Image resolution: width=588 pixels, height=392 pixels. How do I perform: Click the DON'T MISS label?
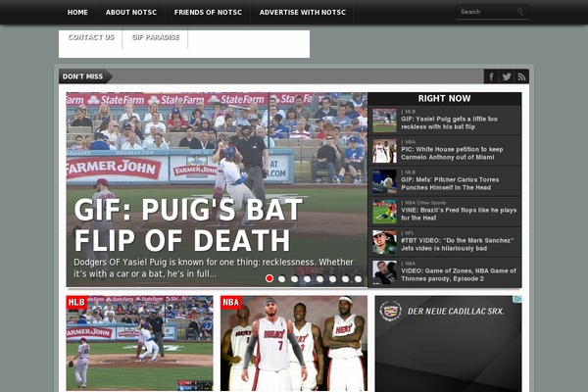tap(83, 76)
